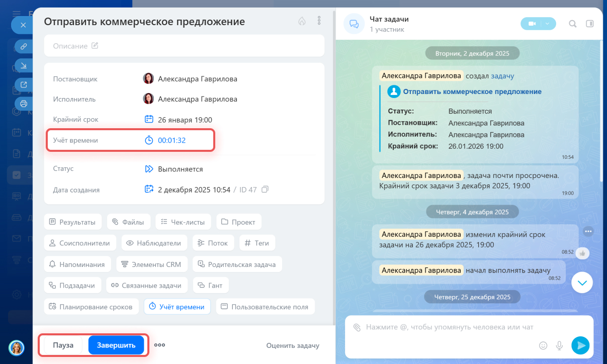This screenshot has width=607, height=364.
Task: Toggle the Учёт времени chip
Action: [x=177, y=306]
